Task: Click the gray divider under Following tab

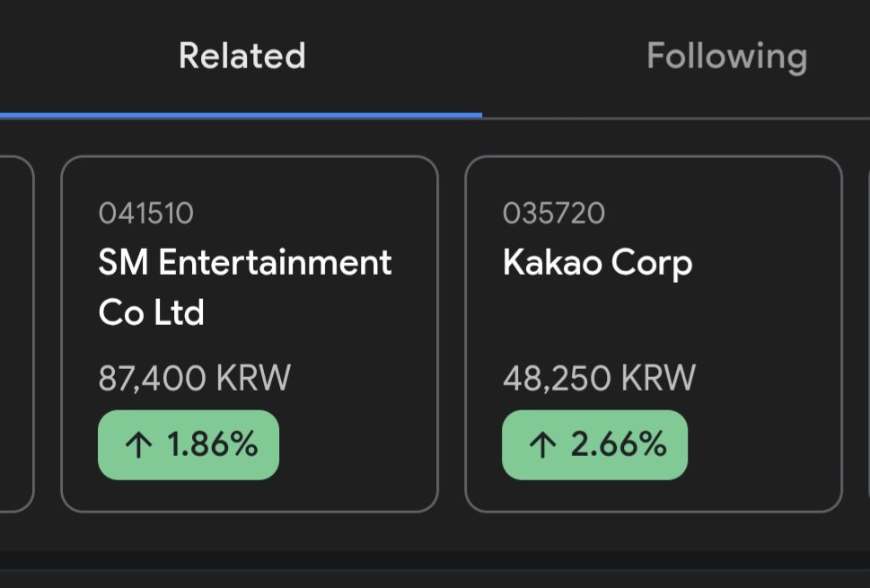Action: tap(676, 118)
